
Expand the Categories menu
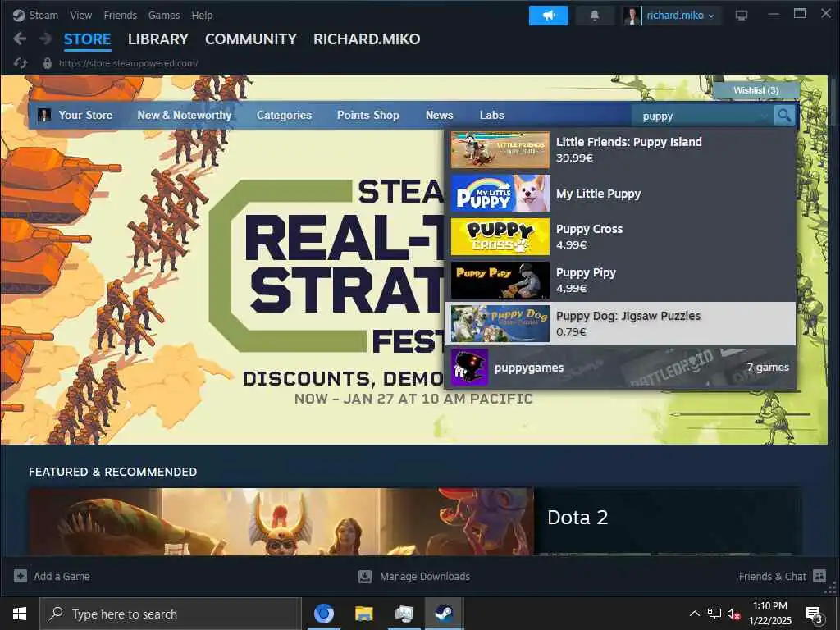click(x=284, y=115)
